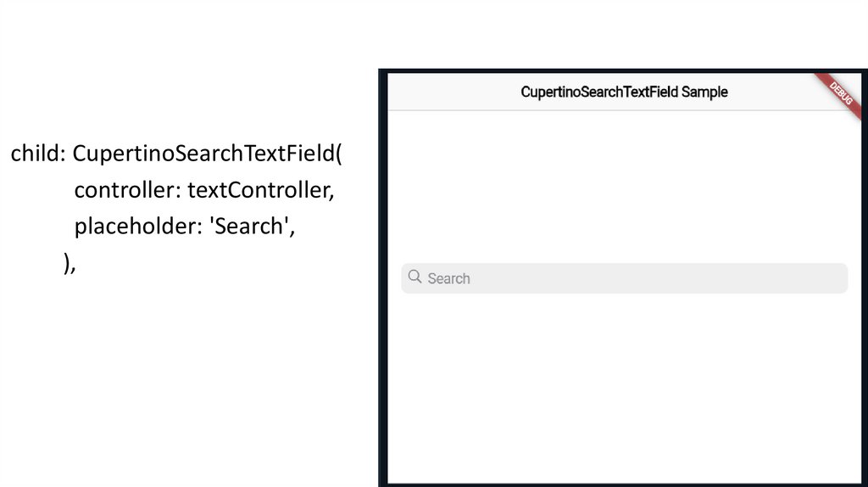Click textController in the code snippet

[x=261, y=190]
